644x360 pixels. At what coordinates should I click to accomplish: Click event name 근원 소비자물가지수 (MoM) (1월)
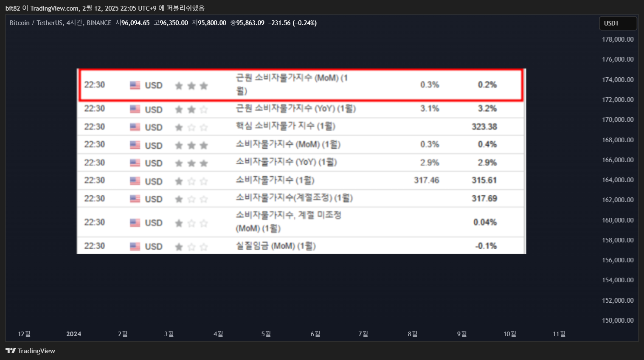(292, 84)
